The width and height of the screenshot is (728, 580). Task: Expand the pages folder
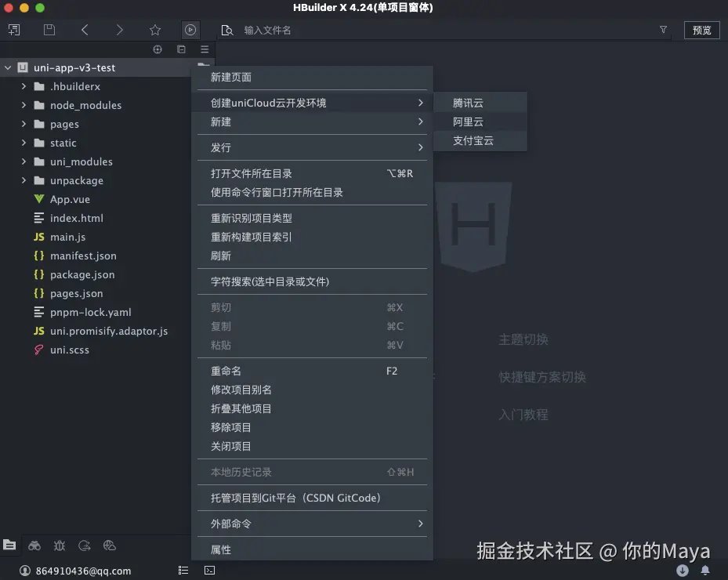click(24, 124)
